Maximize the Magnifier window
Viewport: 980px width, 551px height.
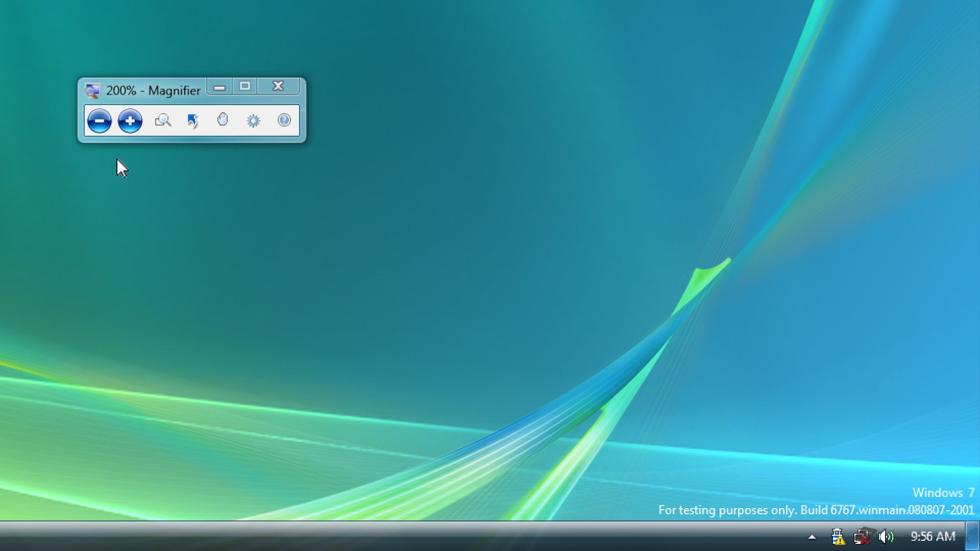245,86
